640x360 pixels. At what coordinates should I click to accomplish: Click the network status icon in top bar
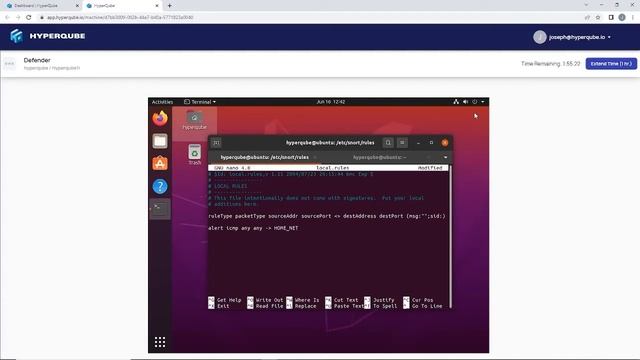(456, 102)
